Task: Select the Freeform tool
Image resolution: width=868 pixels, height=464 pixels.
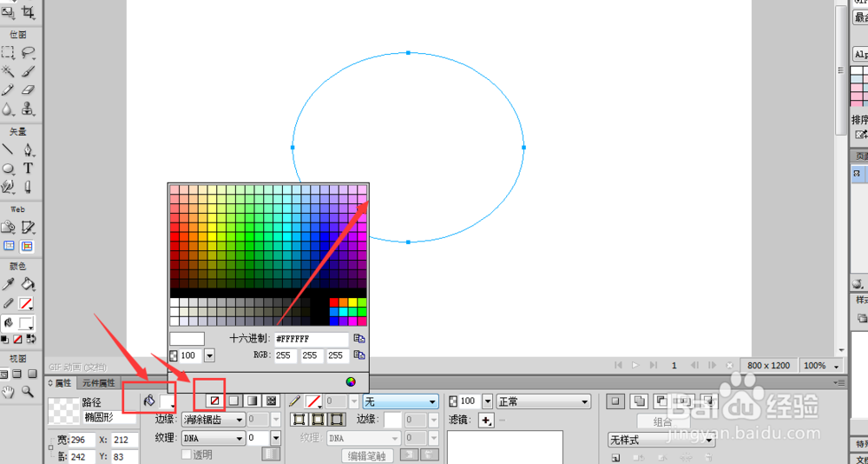Action: [8, 187]
